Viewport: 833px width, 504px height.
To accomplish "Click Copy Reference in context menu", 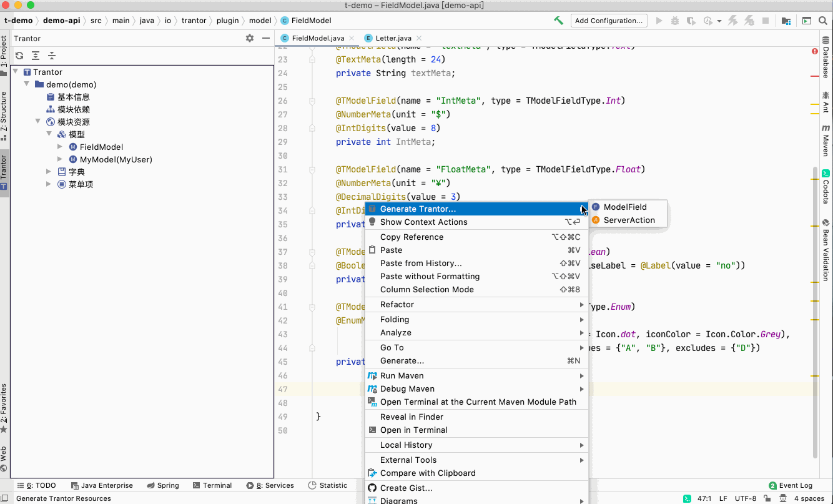I will pyautogui.click(x=476, y=237).
